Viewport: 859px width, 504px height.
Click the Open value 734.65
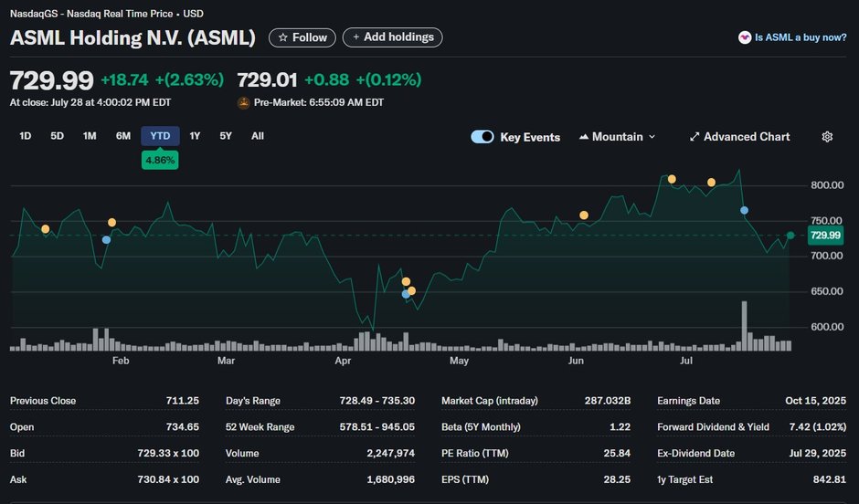pos(183,426)
